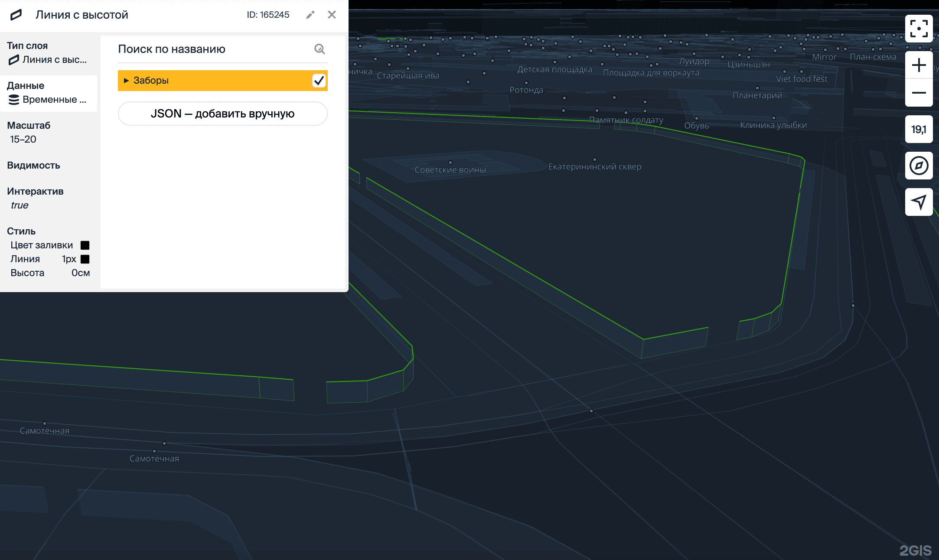This screenshot has width=939, height=560.
Task: Expand the Заборы tree arrow
Action: [126, 81]
